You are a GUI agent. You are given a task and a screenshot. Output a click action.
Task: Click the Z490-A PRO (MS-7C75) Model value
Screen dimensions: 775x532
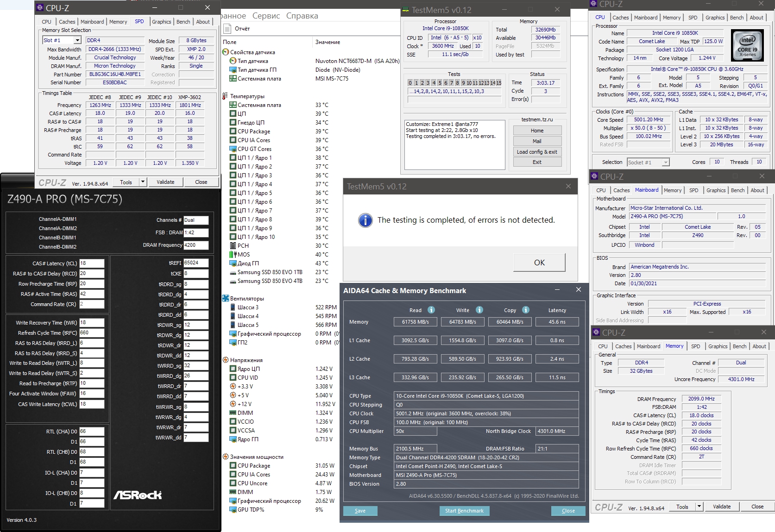point(672,217)
